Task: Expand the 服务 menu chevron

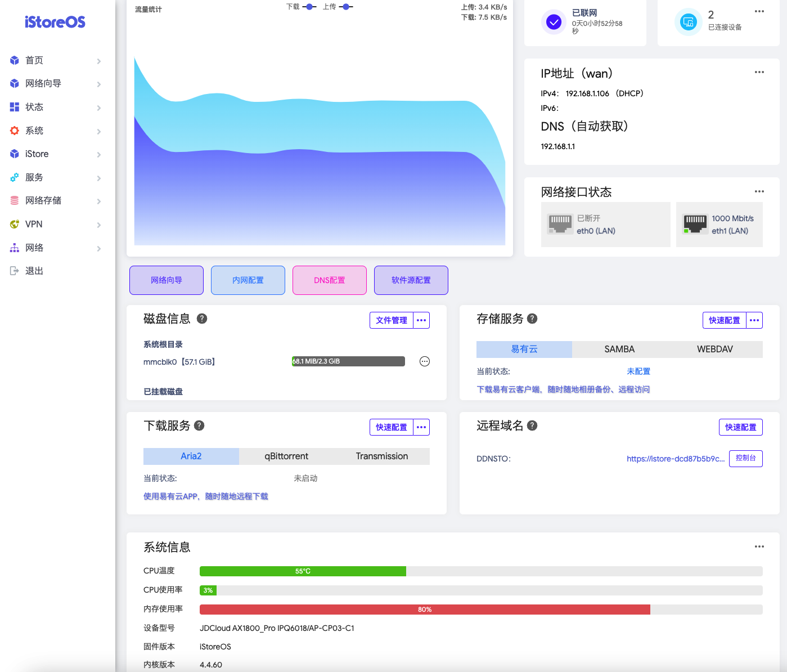Action: tap(99, 178)
